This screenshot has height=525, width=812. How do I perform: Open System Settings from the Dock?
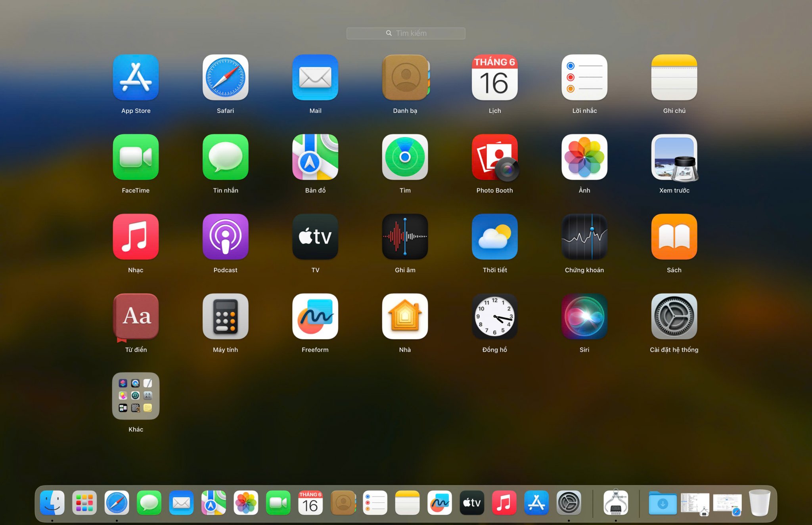pos(569,503)
